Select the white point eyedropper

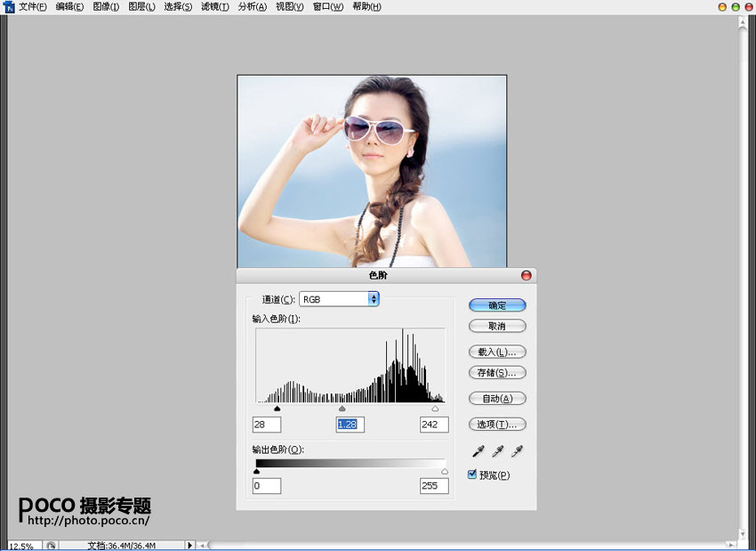tap(517, 451)
